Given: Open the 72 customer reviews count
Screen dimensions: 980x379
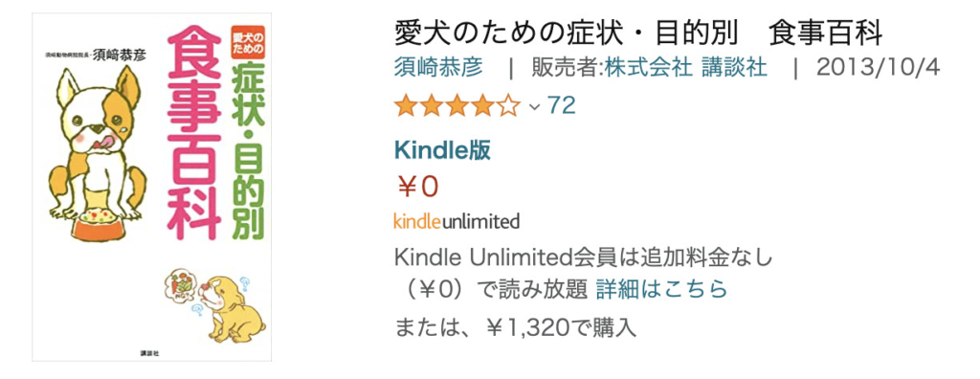Looking at the screenshot, I should (561, 105).
